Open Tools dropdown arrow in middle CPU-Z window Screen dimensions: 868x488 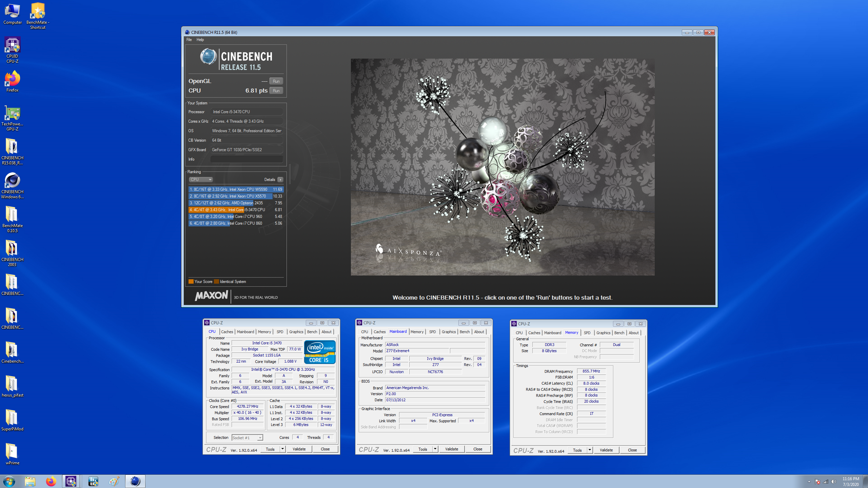coord(435,449)
